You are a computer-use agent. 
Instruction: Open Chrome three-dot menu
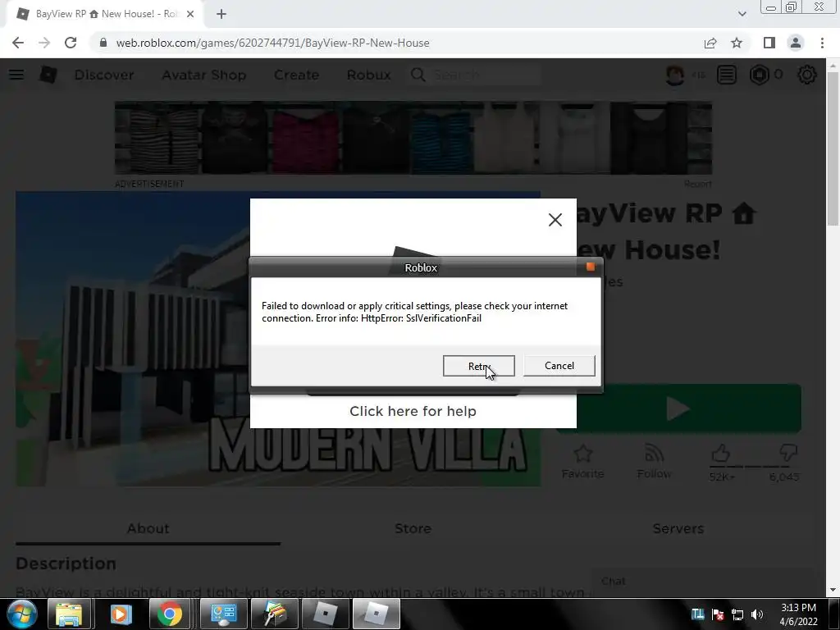[822, 43]
